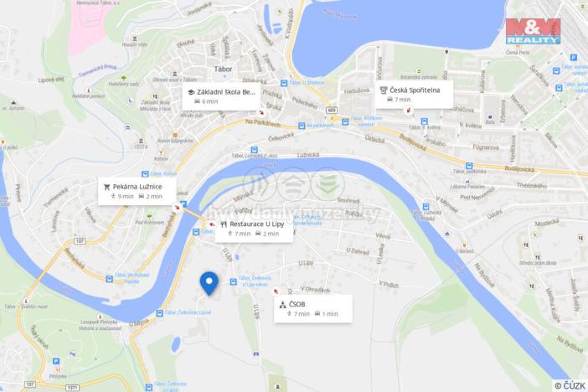
Task: Open the ČÚZK copyright link
Action: tap(570, 385)
